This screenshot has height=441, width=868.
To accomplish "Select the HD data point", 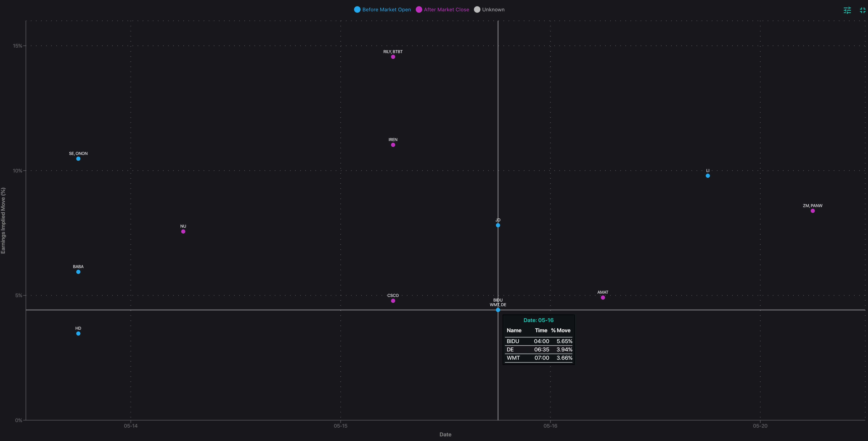I will [x=78, y=334].
